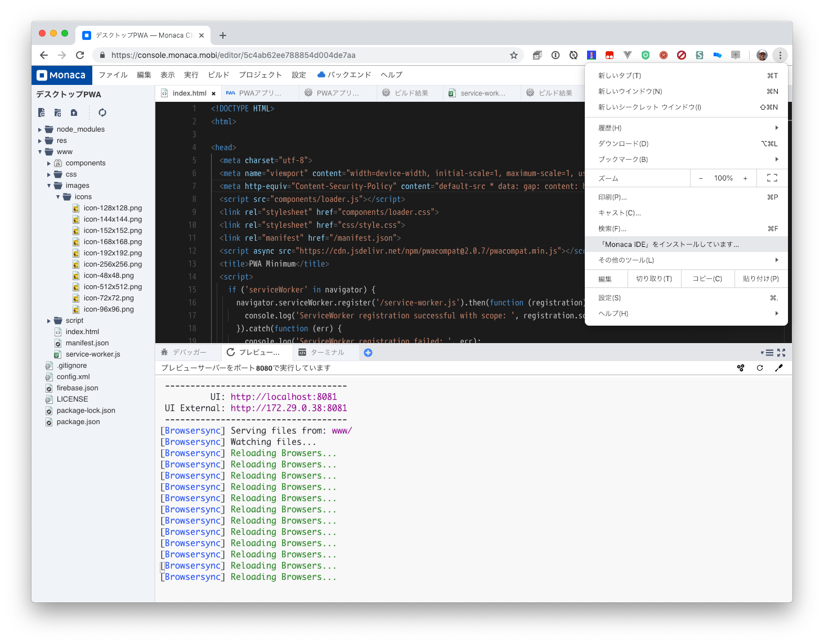Open ビルド menu in Monaca

pyautogui.click(x=218, y=75)
